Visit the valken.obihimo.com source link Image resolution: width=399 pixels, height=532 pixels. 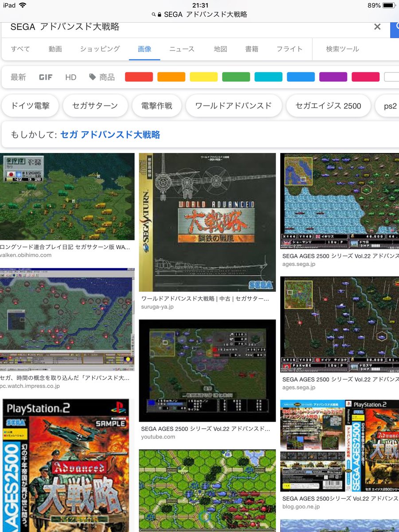pyautogui.click(x=26, y=255)
